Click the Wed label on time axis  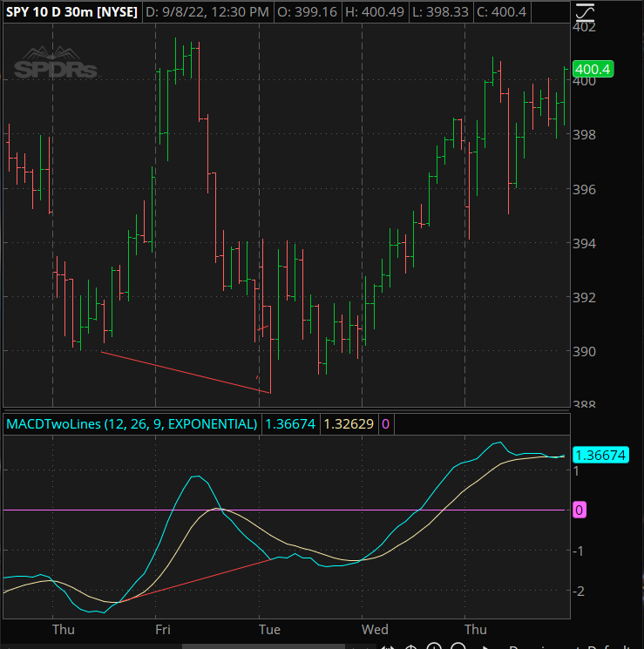(375, 630)
